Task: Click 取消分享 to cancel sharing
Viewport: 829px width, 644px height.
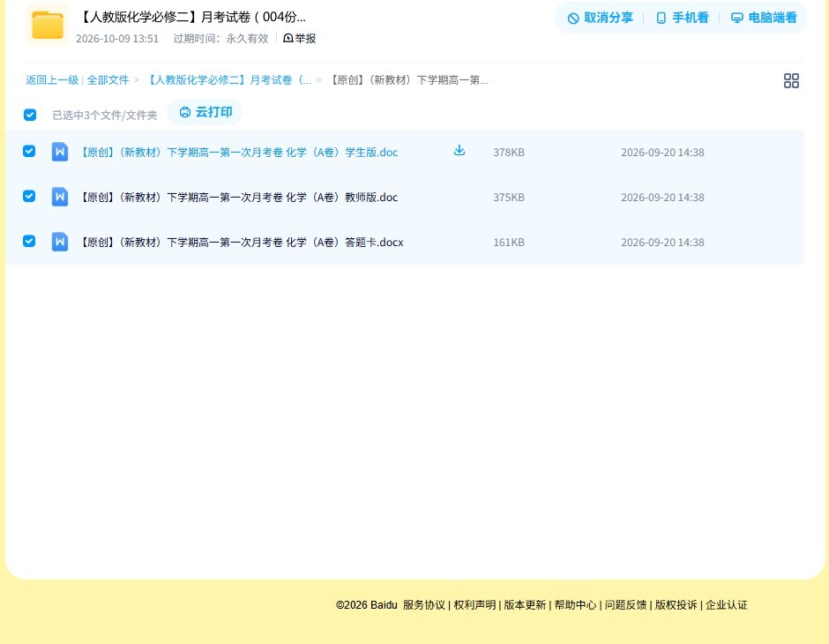Action: (x=600, y=18)
